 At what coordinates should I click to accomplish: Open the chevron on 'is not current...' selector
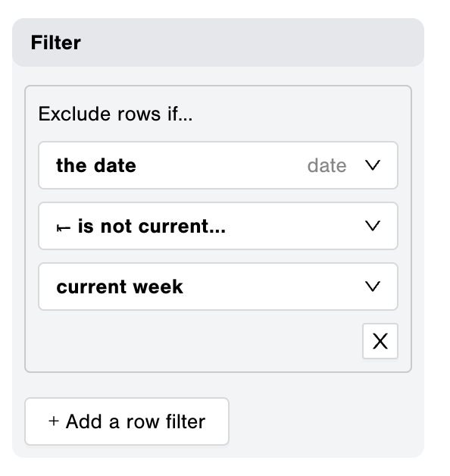click(x=372, y=226)
